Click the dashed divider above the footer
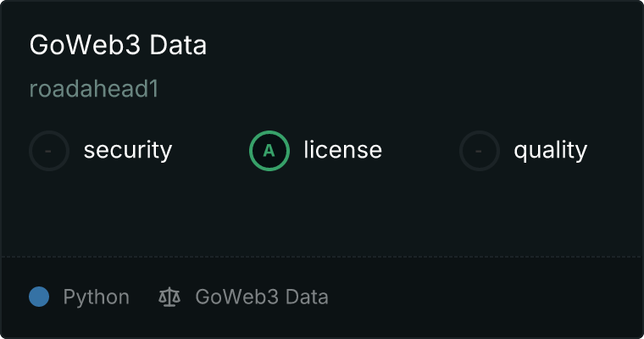Viewport: 644px width, 339px height. point(322,256)
